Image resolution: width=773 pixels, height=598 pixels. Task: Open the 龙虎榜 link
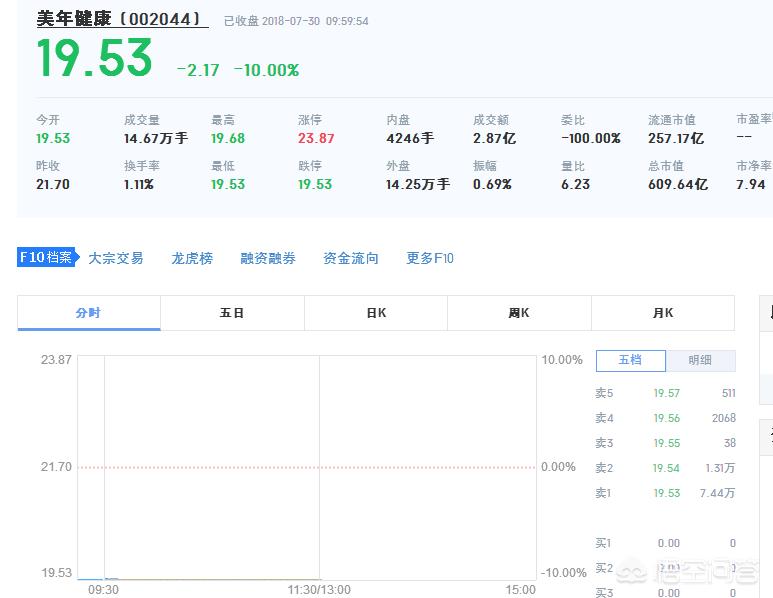pos(192,258)
